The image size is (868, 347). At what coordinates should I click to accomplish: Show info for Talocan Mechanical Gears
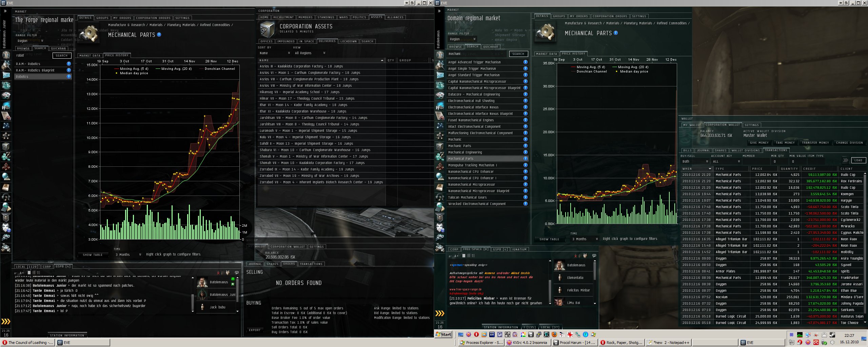(x=525, y=197)
